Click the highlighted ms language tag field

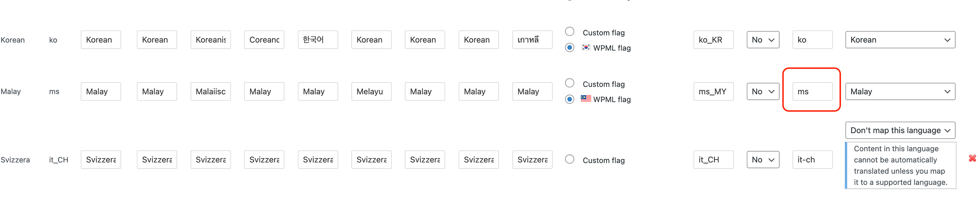coord(812,92)
